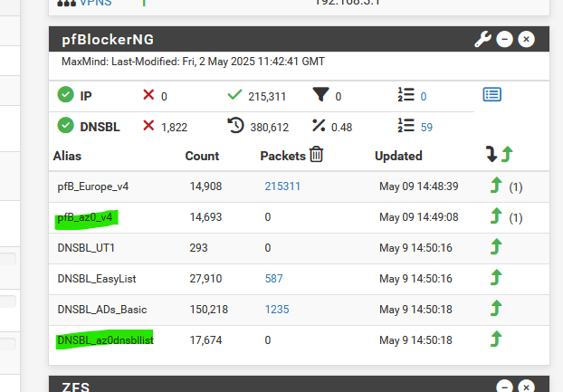The width and height of the screenshot is (563, 392).
Task: Click green up arrow for pfB_az0_v4
Action: [x=496, y=216]
